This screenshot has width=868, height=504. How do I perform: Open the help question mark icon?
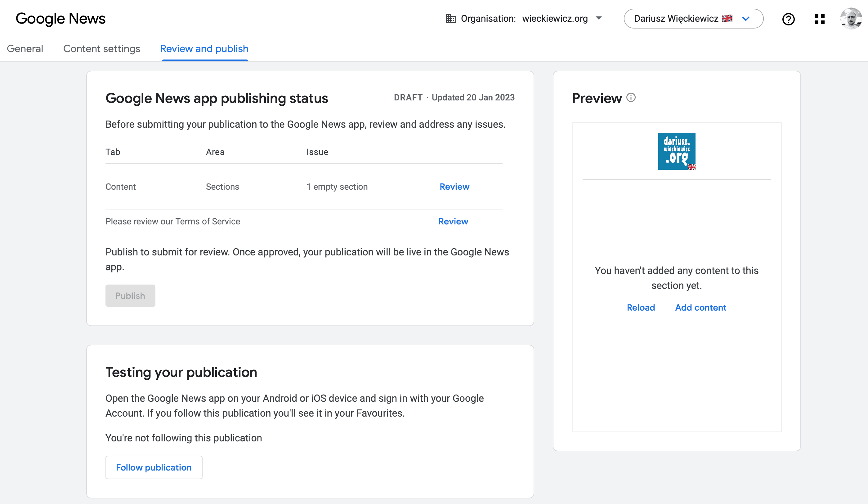point(788,19)
